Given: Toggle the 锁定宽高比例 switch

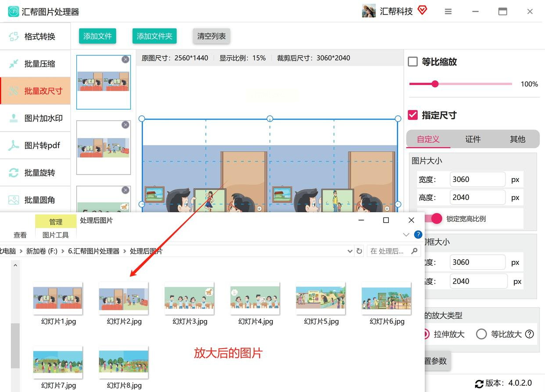Looking at the screenshot, I should pyautogui.click(x=433, y=218).
